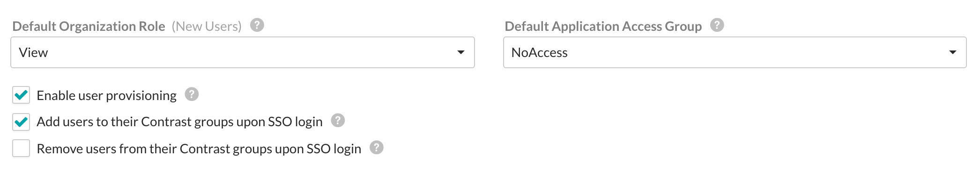
Task: Uncheck Add users to Contrast groups checkbox
Action: tap(21, 122)
